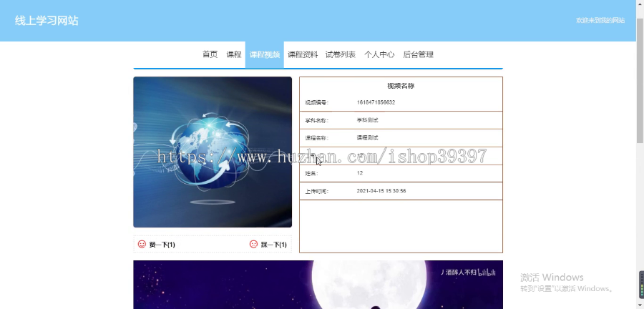The height and width of the screenshot is (309, 644).
Task: Click the 课程名称 label
Action: pos(317,138)
